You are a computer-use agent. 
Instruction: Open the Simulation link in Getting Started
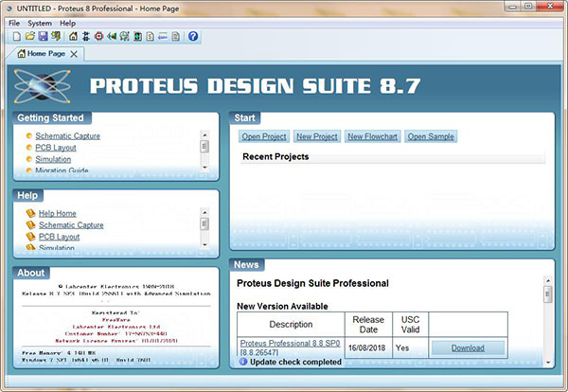point(53,159)
